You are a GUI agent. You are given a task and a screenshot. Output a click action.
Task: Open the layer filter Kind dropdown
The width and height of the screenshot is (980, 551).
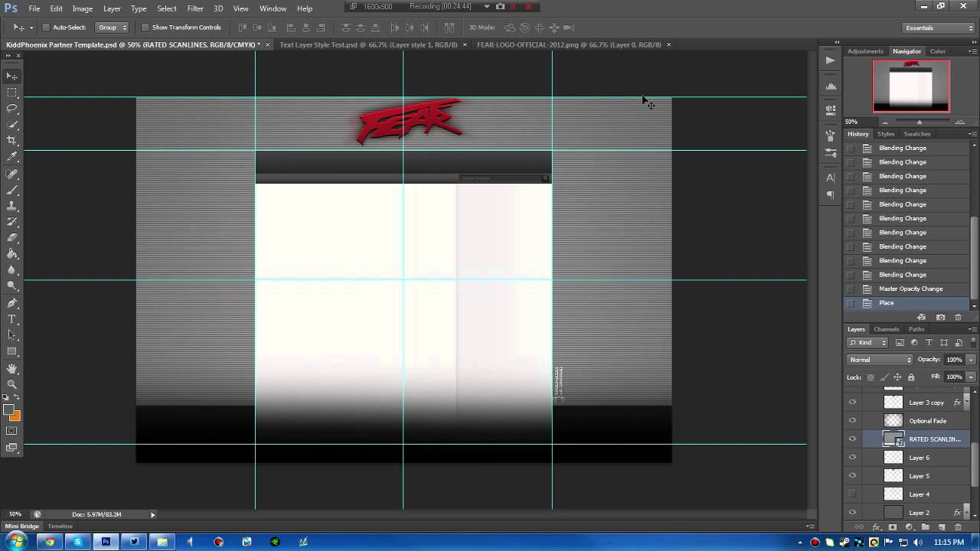867,343
